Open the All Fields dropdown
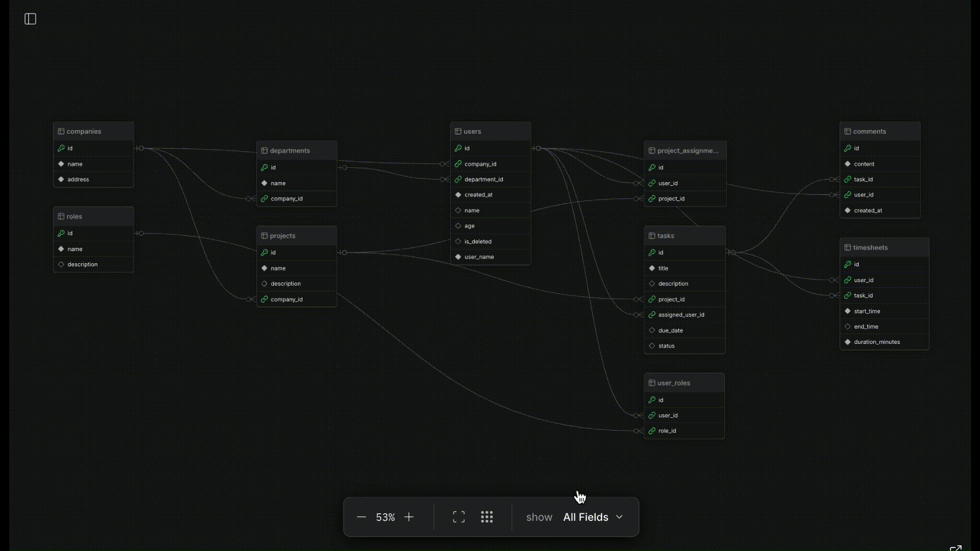The height and width of the screenshot is (551, 980). (x=585, y=517)
